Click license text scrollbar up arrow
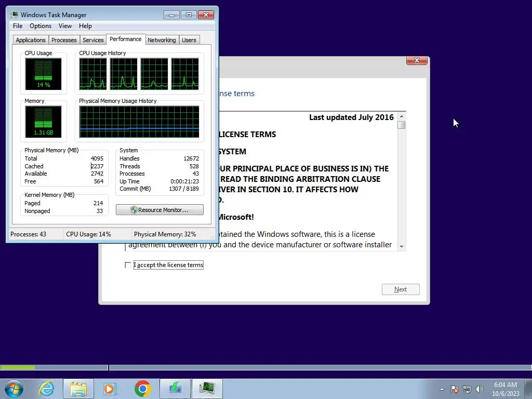Screen dimensions: 532x399 click(402, 117)
